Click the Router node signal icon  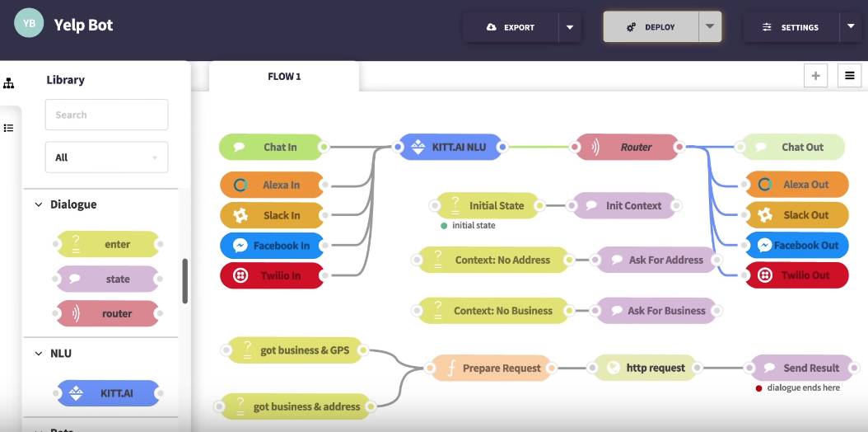coord(595,148)
